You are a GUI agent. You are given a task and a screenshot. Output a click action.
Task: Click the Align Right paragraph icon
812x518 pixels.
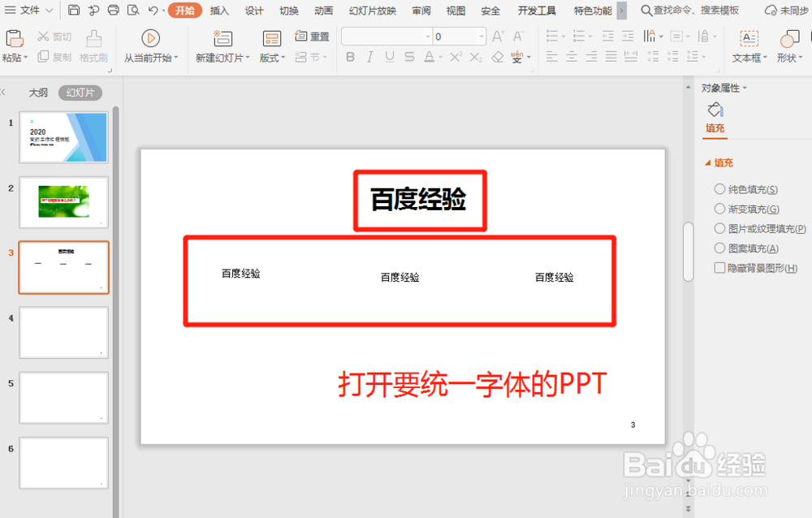click(x=591, y=57)
